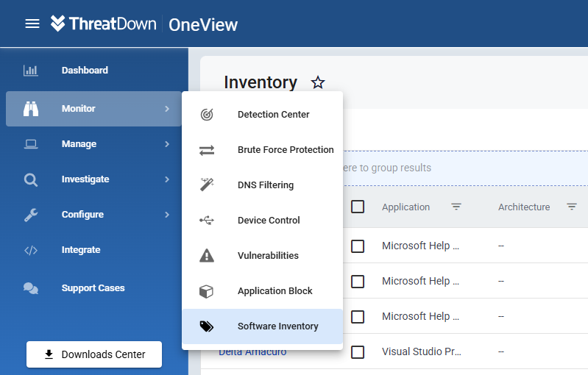Click the Brute Force Protection arrows icon
This screenshot has width=588, height=375.
207,150
